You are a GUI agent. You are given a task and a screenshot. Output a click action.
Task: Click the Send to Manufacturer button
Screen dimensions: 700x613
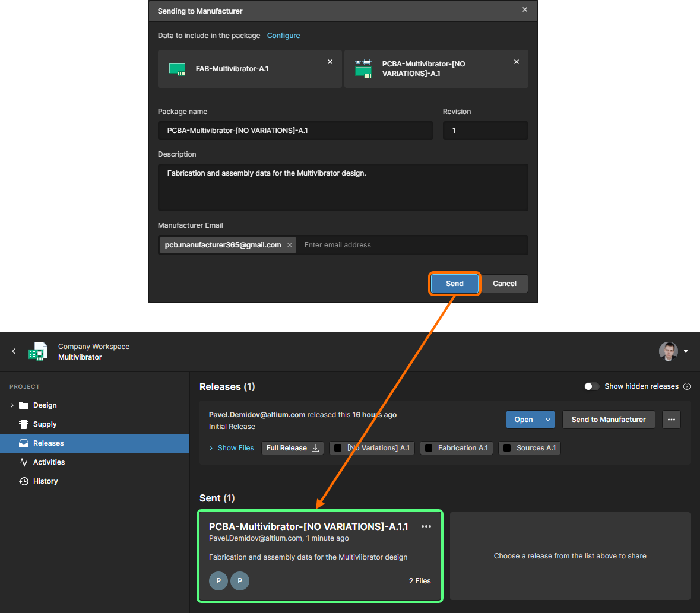(x=608, y=420)
